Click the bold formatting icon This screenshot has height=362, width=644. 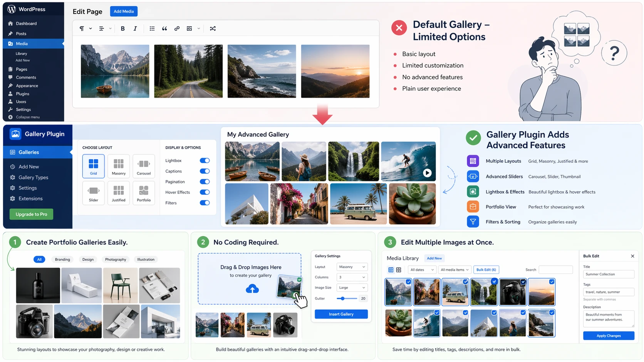122,28
